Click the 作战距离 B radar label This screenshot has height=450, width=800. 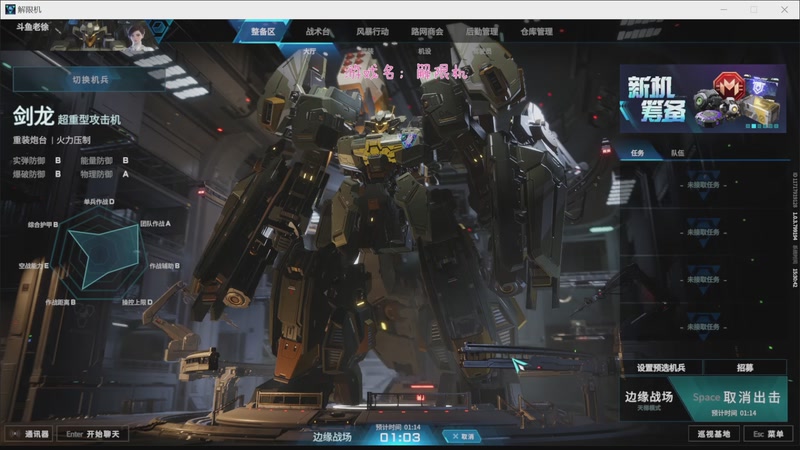(x=60, y=302)
